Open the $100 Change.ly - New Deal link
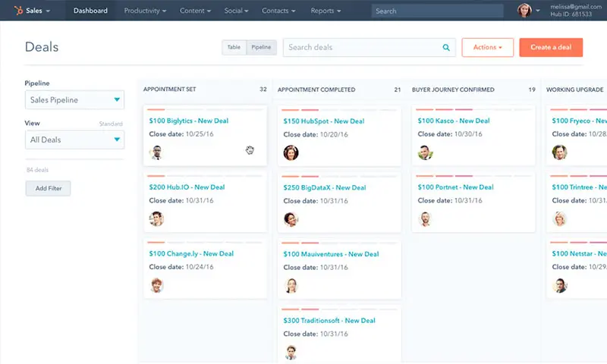 coord(191,254)
